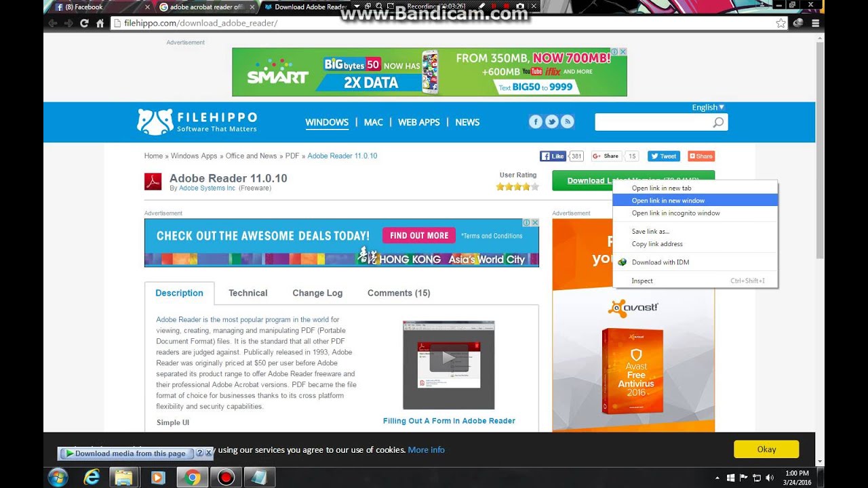Close the Hong Kong ad with its X
Image resolution: width=868 pixels, height=488 pixels.
pyautogui.click(x=535, y=222)
